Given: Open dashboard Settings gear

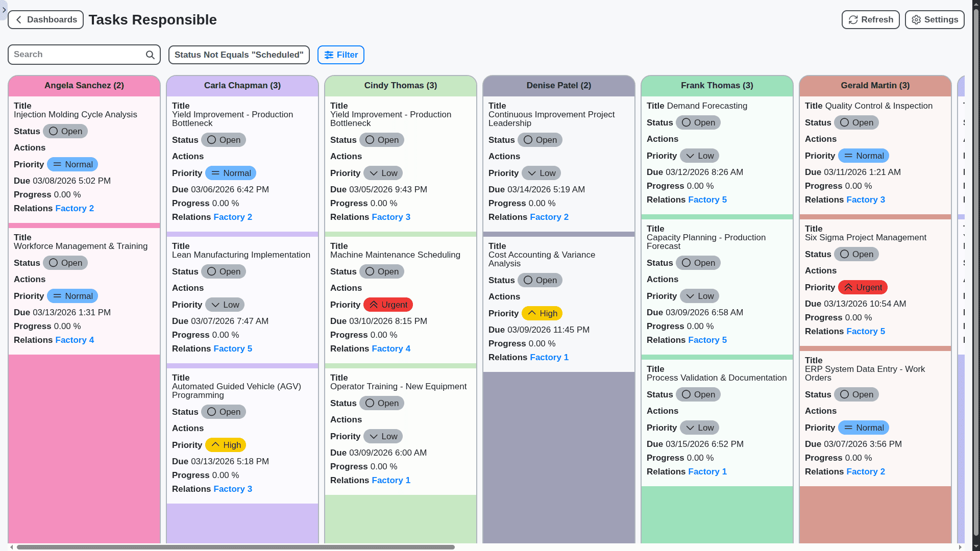Looking at the screenshot, I should click(x=935, y=20).
